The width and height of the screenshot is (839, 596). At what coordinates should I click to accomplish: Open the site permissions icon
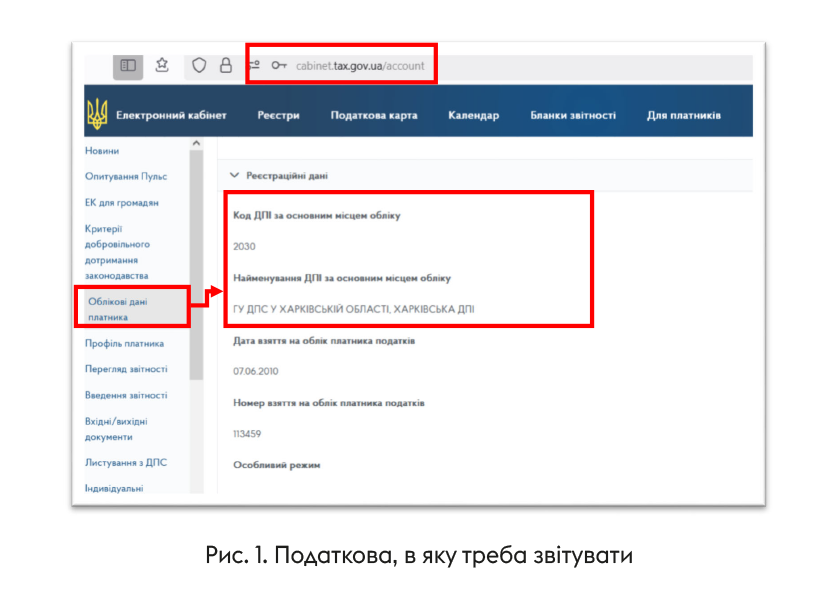(254, 65)
